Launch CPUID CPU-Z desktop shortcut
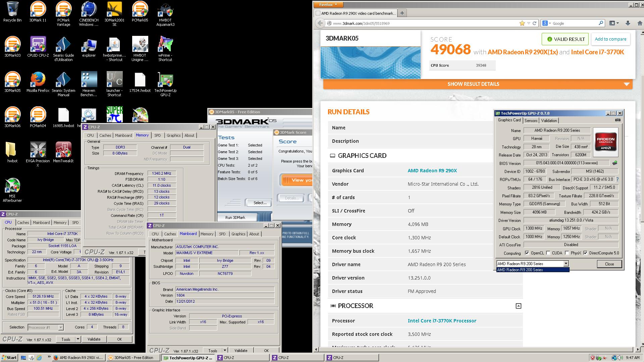The height and width of the screenshot is (362, 644). tap(38, 47)
